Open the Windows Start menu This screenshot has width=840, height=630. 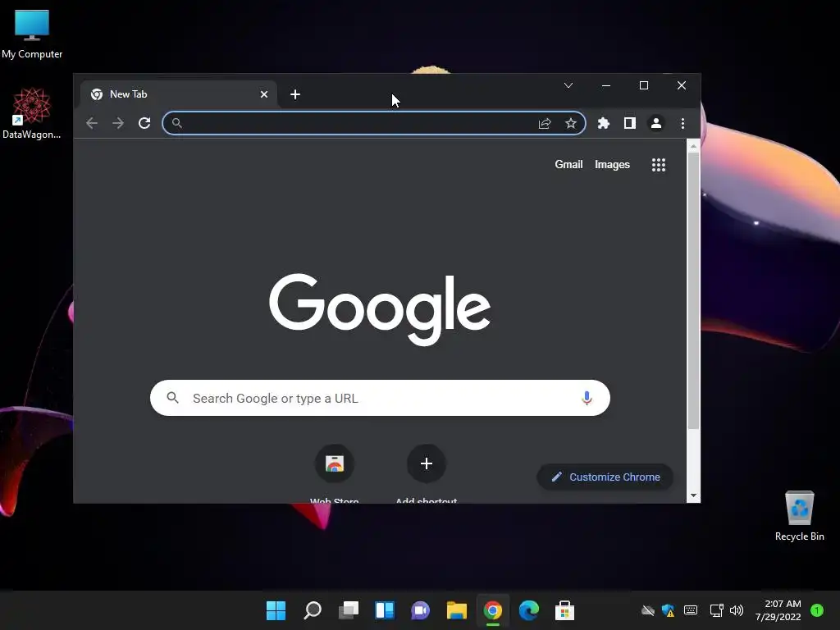click(x=276, y=610)
